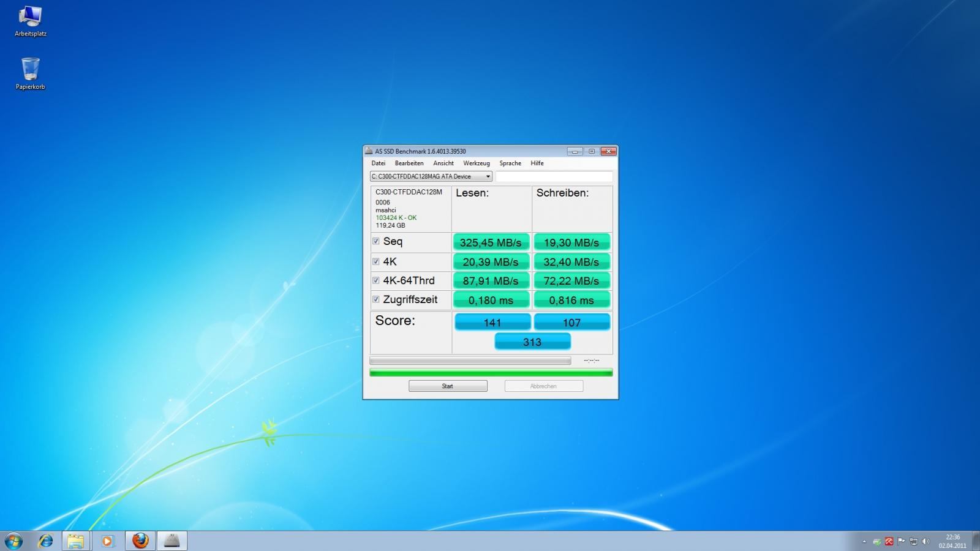Image resolution: width=980 pixels, height=551 pixels.
Task: Open the Arbeitsplatz desktop icon
Action: [30, 21]
